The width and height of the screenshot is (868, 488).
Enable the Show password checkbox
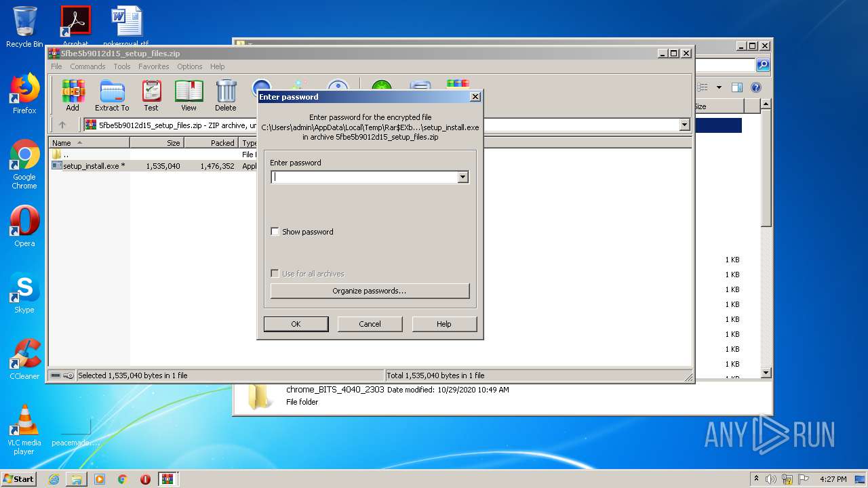(275, 232)
